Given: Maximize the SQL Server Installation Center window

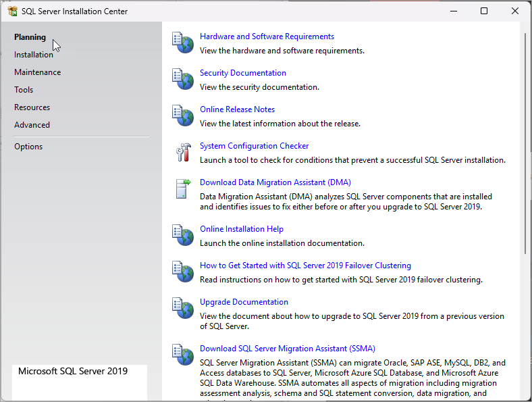Looking at the screenshot, I should 484,11.
